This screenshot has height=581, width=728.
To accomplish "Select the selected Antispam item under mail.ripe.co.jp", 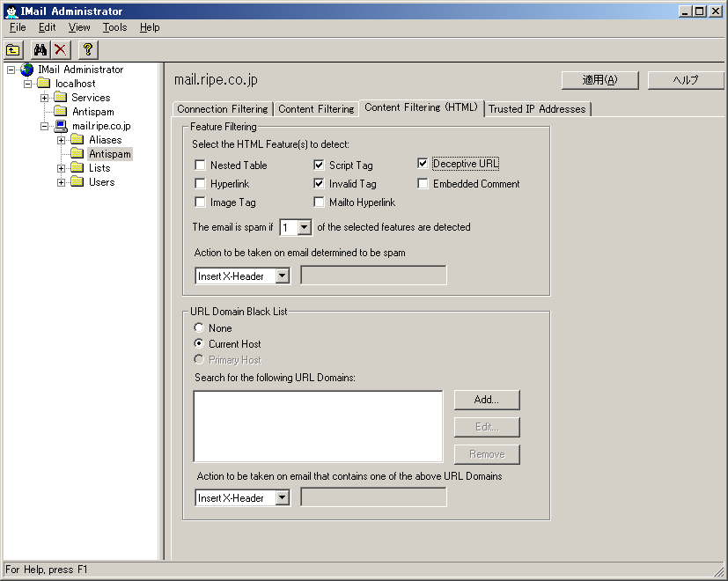I will [110, 154].
